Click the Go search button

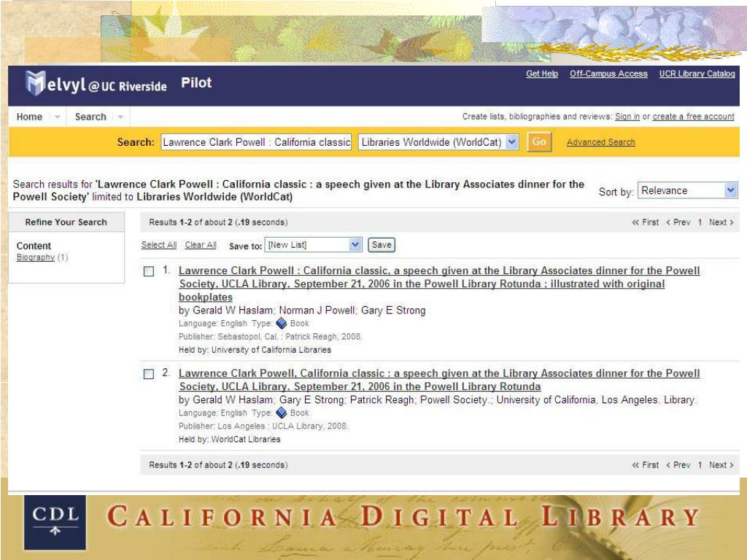[x=539, y=142]
